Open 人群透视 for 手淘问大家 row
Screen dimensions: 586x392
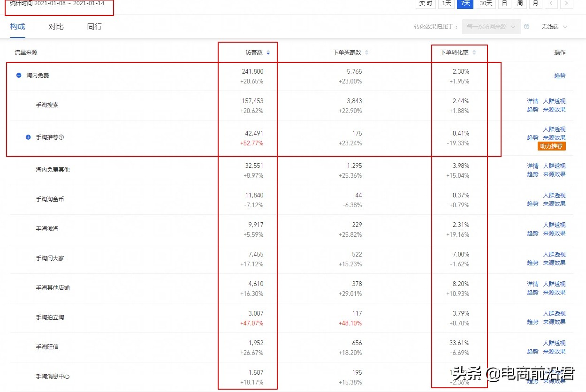point(555,254)
